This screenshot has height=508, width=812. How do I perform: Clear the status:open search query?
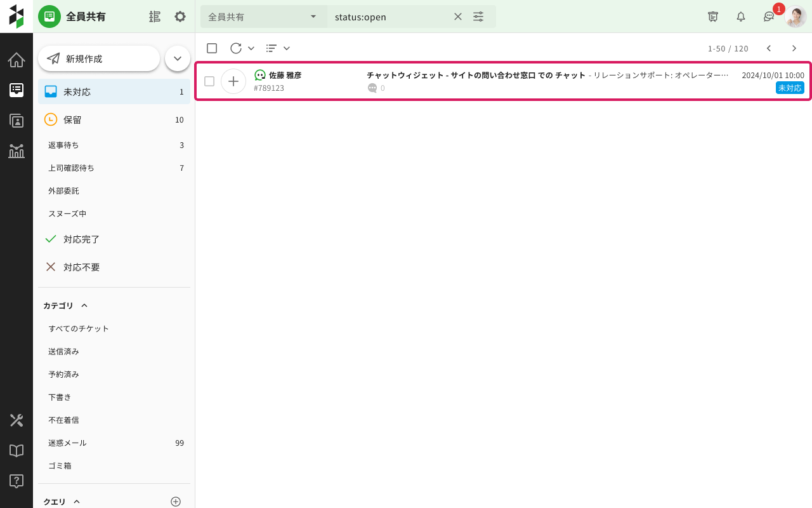click(x=458, y=17)
